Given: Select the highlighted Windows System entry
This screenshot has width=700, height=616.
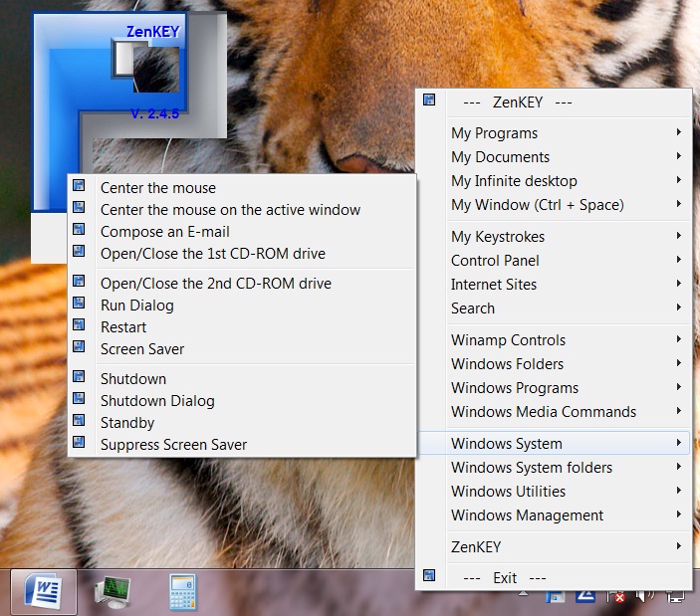Looking at the screenshot, I should point(554,444).
